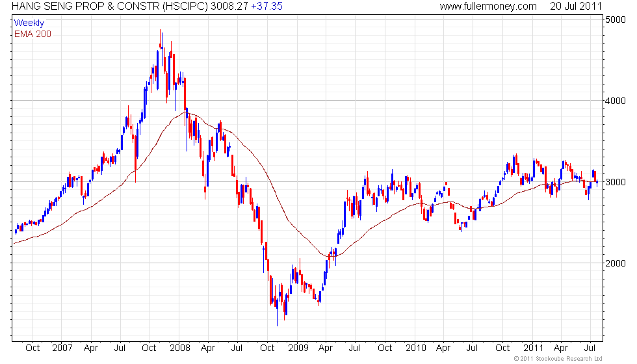This screenshot has width=637, height=364.
Task: Select the 'EMA 200' legend label
Action: (32, 34)
